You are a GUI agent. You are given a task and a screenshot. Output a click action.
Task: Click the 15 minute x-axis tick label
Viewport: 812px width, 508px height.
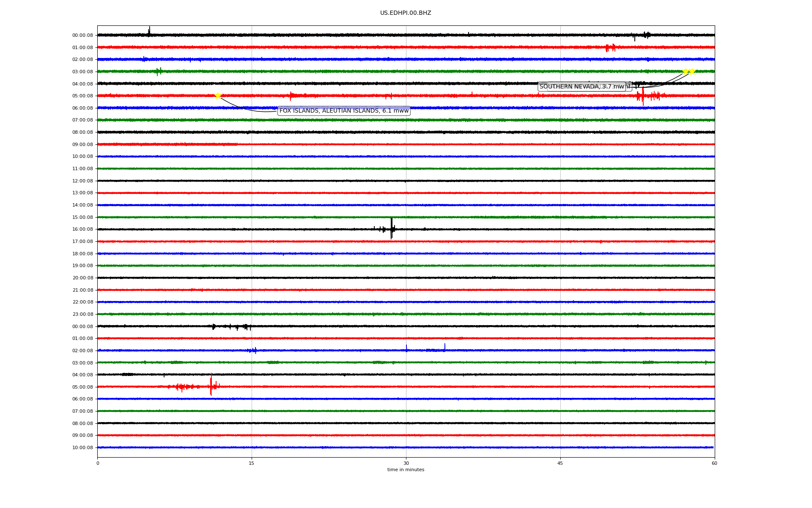(x=252, y=463)
